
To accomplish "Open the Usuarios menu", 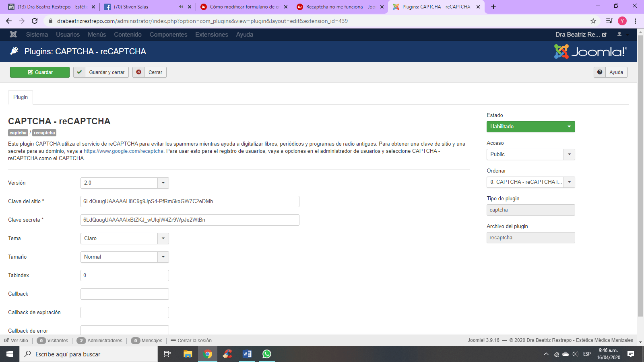I will tap(68, 35).
